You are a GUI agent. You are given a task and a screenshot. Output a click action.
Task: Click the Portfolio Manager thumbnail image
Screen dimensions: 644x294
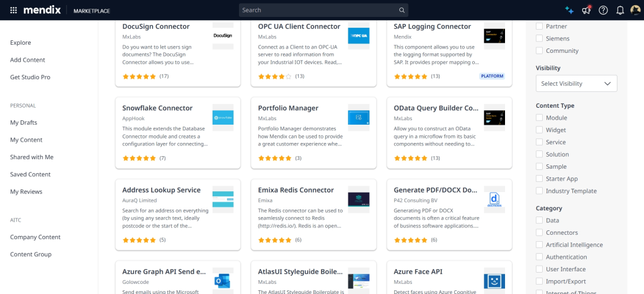(x=358, y=118)
